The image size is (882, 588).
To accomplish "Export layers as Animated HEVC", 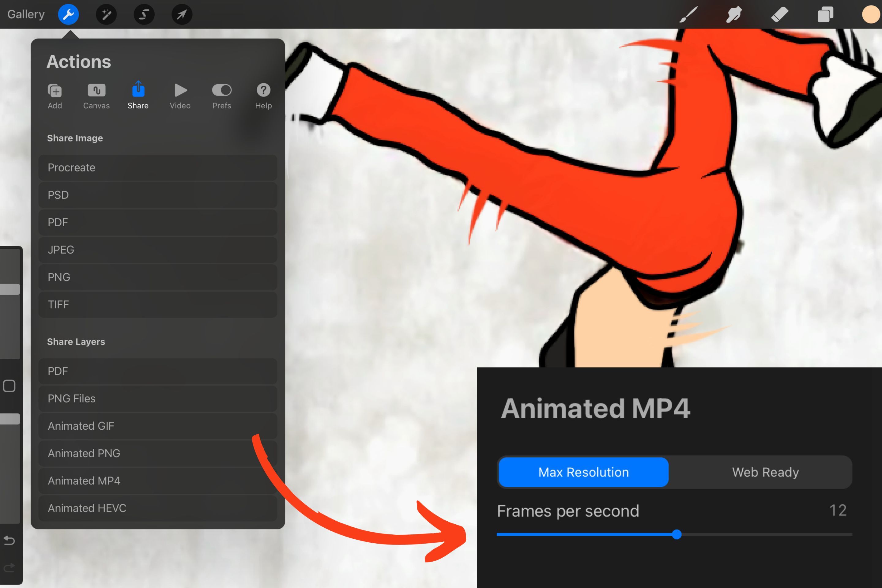I will [157, 508].
